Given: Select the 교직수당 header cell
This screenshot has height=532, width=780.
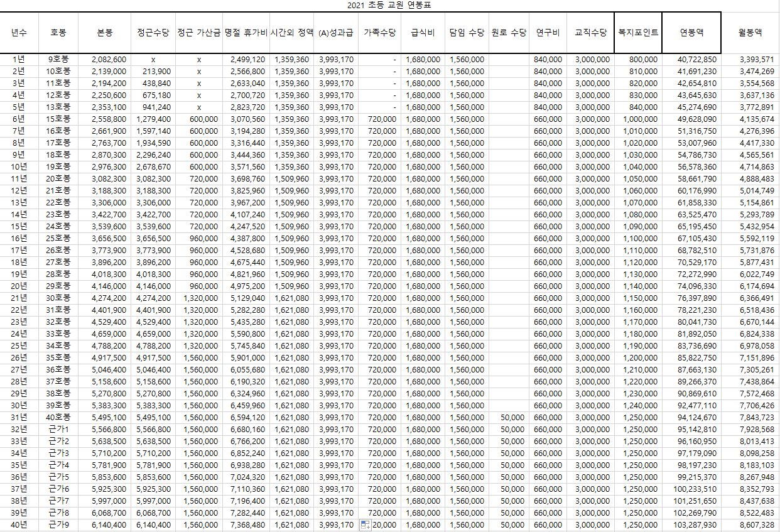Looking at the screenshot, I should (x=590, y=32).
